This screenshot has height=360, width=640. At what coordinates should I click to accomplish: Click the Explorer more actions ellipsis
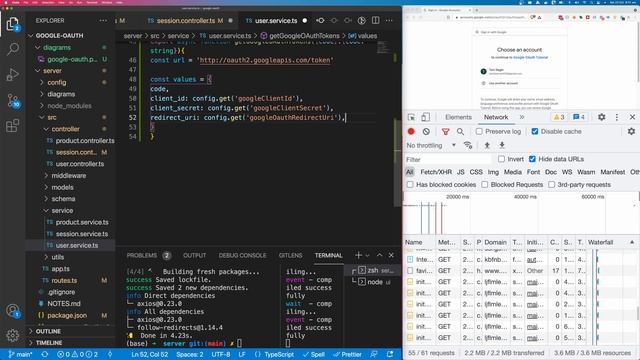pyautogui.click(x=103, y=20)
